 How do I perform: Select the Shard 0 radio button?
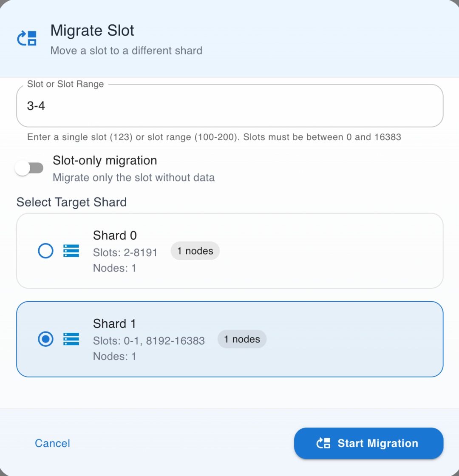45,251
